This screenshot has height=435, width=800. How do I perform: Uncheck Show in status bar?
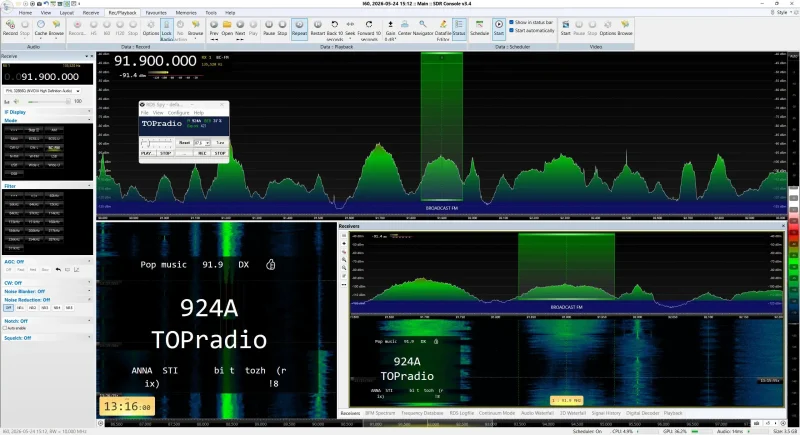click(x=511, y=22)
